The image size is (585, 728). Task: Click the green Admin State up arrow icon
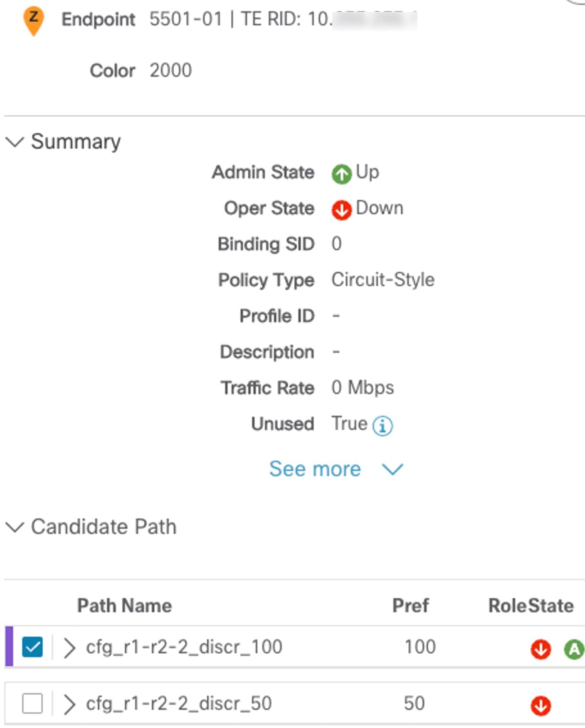point(342,172)
